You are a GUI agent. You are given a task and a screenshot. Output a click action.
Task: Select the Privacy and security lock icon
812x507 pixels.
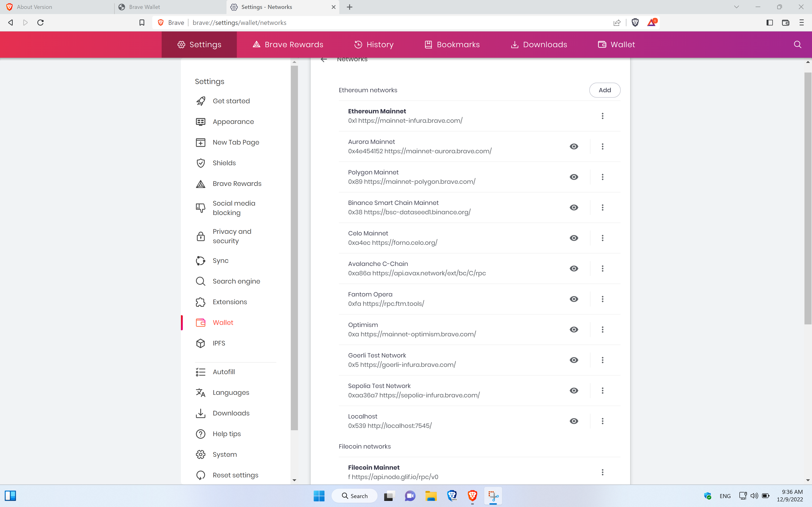click(200, 236)
